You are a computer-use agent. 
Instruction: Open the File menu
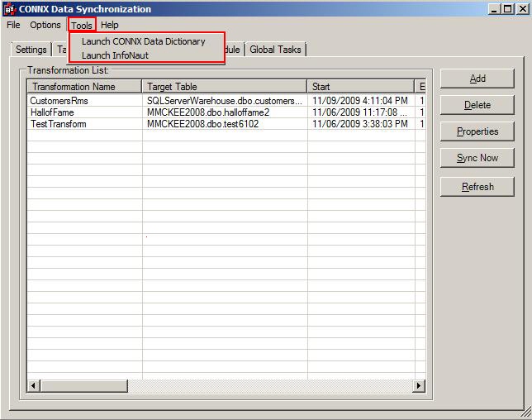pyautogui.click(x=13, y=25)
